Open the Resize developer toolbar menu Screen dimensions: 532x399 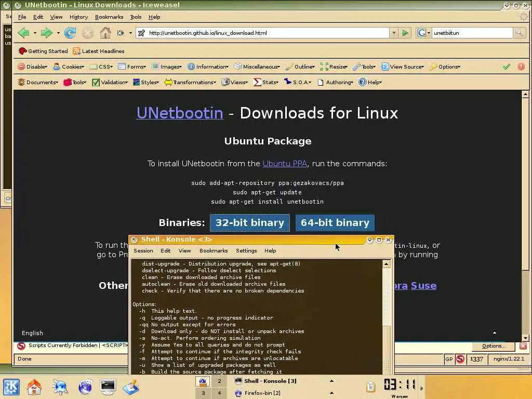[334, 66]
